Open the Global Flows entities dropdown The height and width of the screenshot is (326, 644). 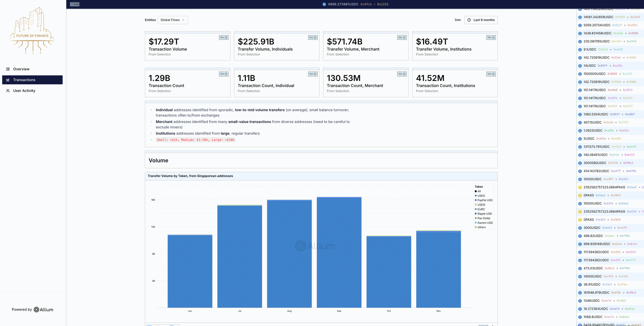click(173, 20)
